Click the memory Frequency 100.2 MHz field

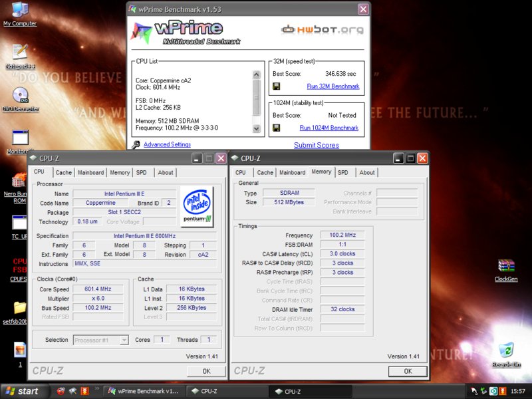click(x=342, y=235)
